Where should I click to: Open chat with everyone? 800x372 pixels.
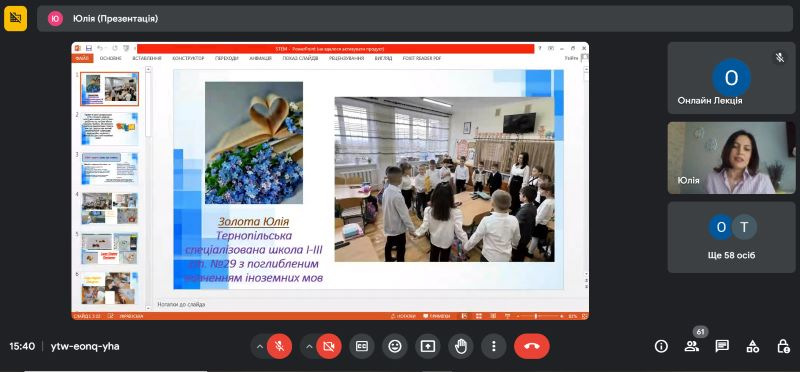[x=722, y=346]
